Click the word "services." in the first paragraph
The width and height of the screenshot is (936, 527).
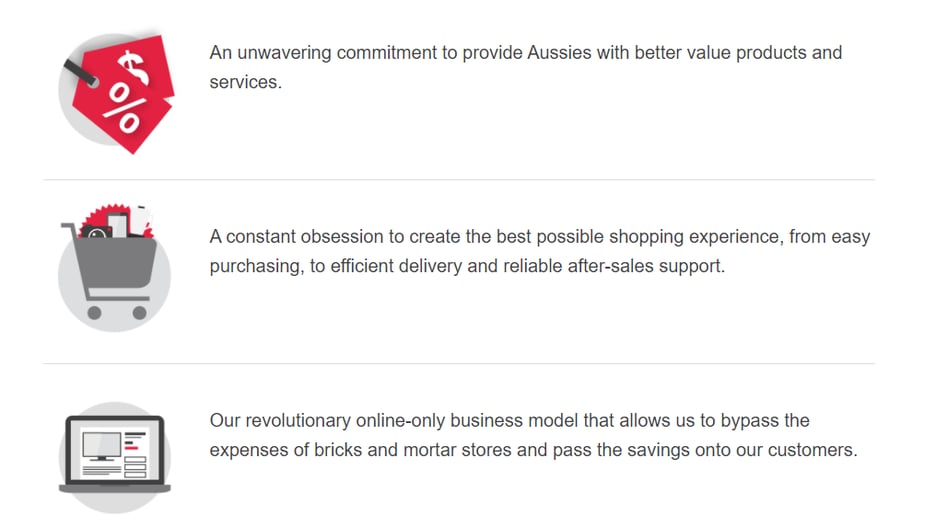[x=245, y=82]
